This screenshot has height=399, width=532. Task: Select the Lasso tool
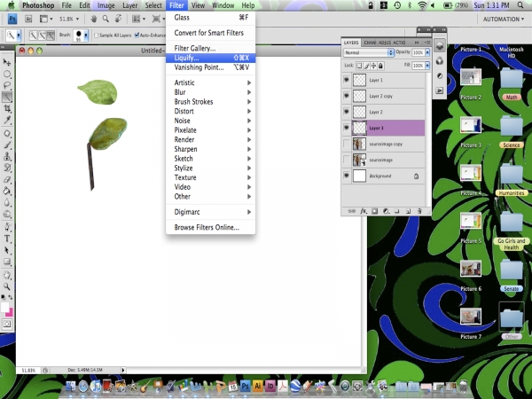click(x=7, y=85)
